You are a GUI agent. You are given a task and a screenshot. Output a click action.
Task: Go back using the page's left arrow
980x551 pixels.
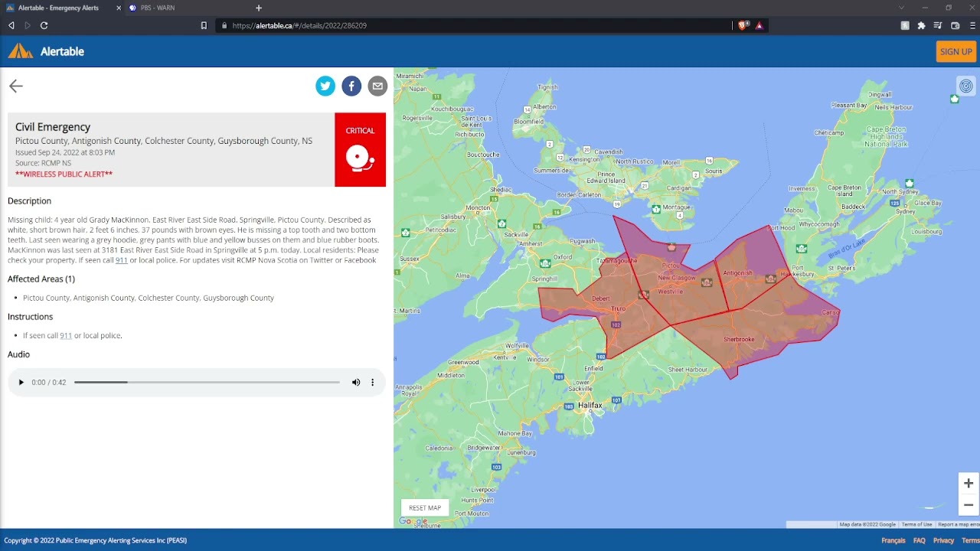16,86
